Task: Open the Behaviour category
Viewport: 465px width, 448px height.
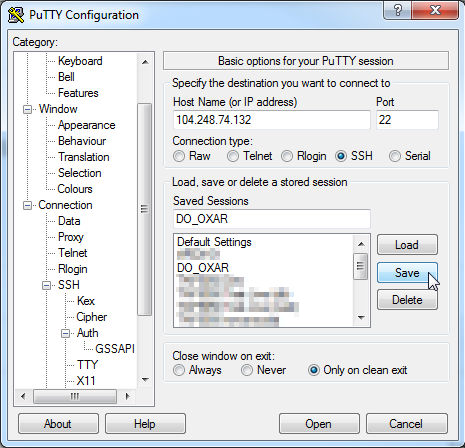Action: pos(82,141)
